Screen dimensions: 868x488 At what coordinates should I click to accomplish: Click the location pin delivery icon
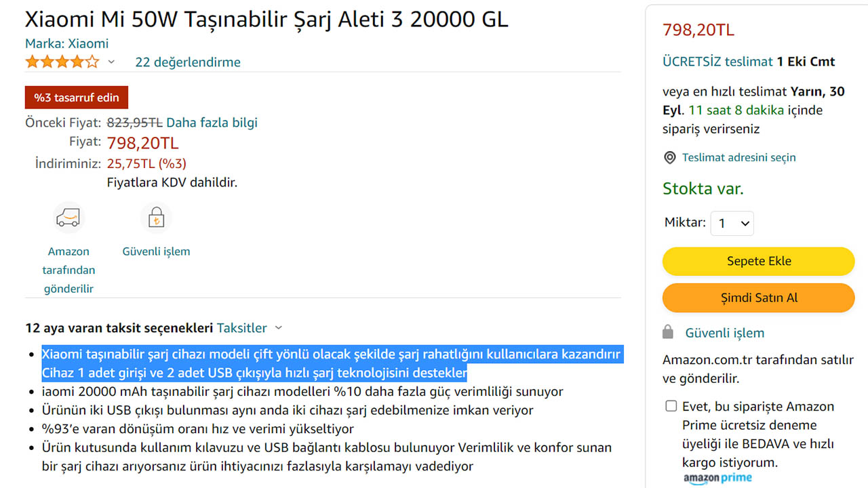(x=669, y=158)
